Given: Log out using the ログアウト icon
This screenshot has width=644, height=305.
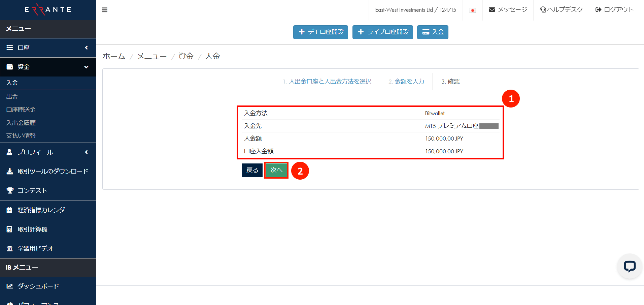Looking at the screenshot, I should [598, 10].
